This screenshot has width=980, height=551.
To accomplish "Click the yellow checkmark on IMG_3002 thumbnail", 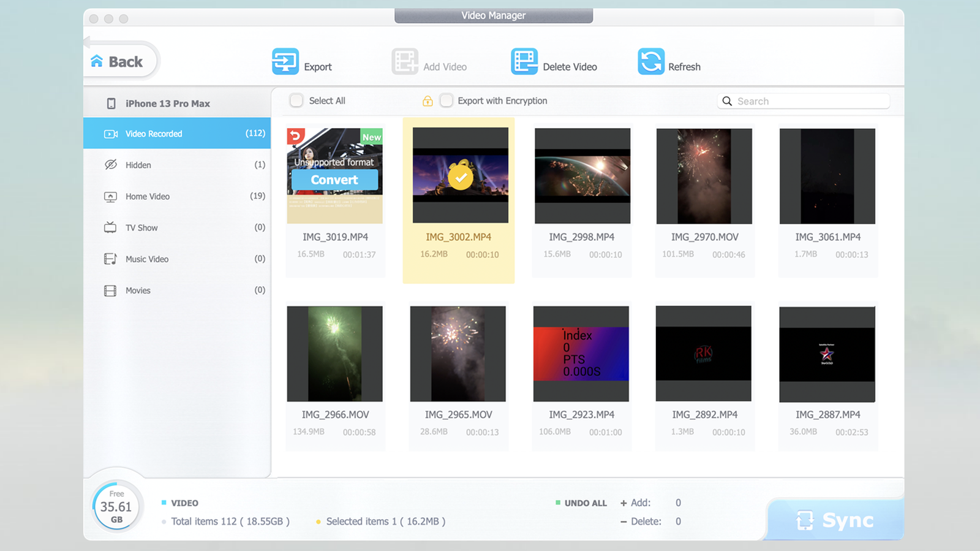I will (461, 177).
